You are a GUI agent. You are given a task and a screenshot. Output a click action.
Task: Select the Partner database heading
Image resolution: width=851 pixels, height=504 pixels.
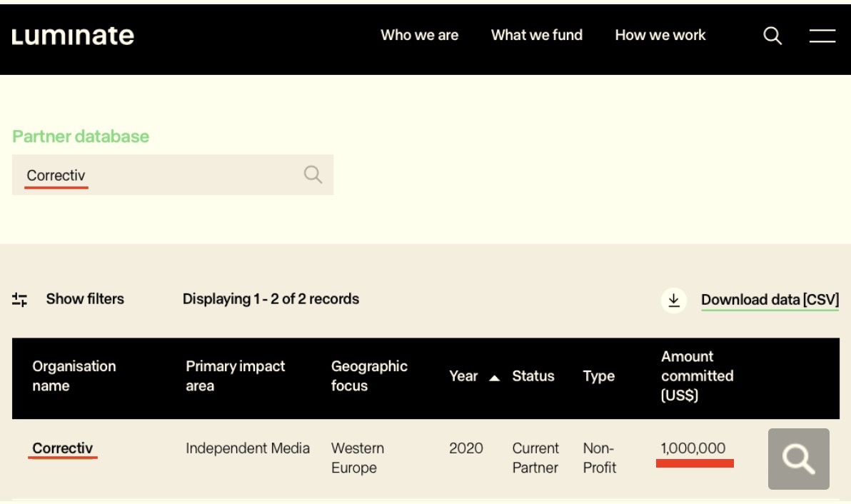[81, 136]
